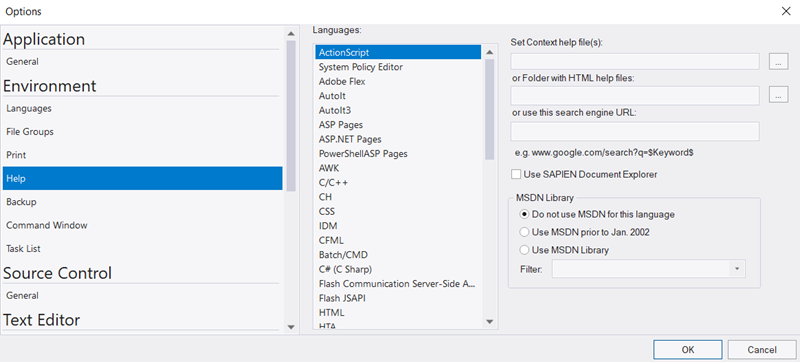Click up arrow of Languages list scrollbar
The image size is (800, 362).
tap(490, 52)
